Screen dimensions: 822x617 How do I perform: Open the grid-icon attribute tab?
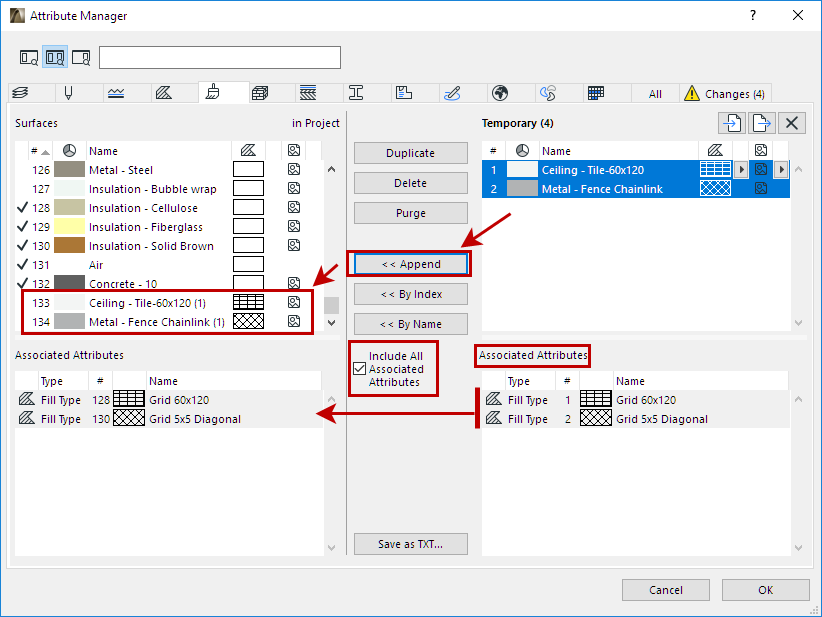[x=596, y=93]
